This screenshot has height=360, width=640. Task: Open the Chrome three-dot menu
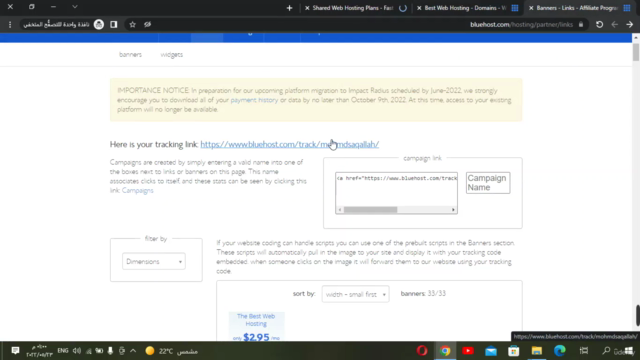click(10, 24)
